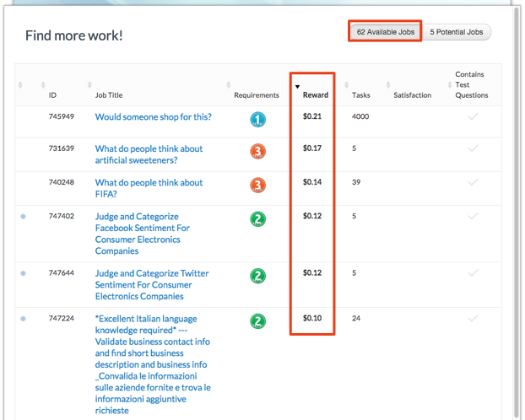
Task: Click the $0.10 reward value
Action: (312, 318)
